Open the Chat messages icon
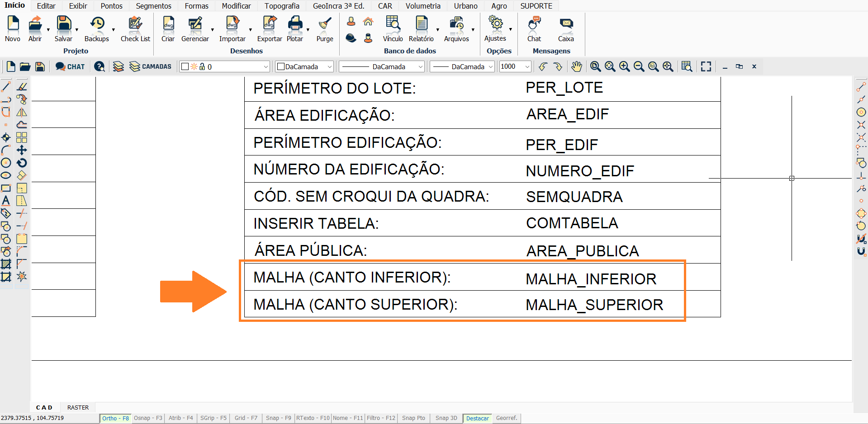Screen dimensions: 868x424 pyautogui.click(x=534, y=29)
